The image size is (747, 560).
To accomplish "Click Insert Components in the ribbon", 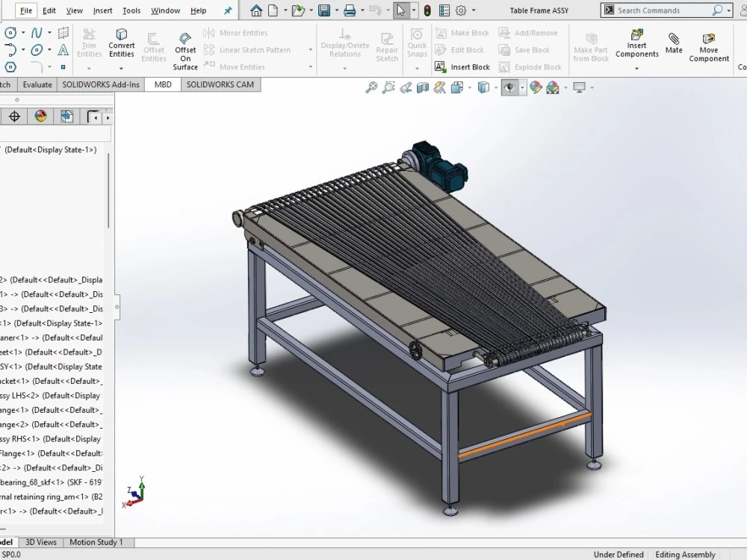I will point(636,45).
